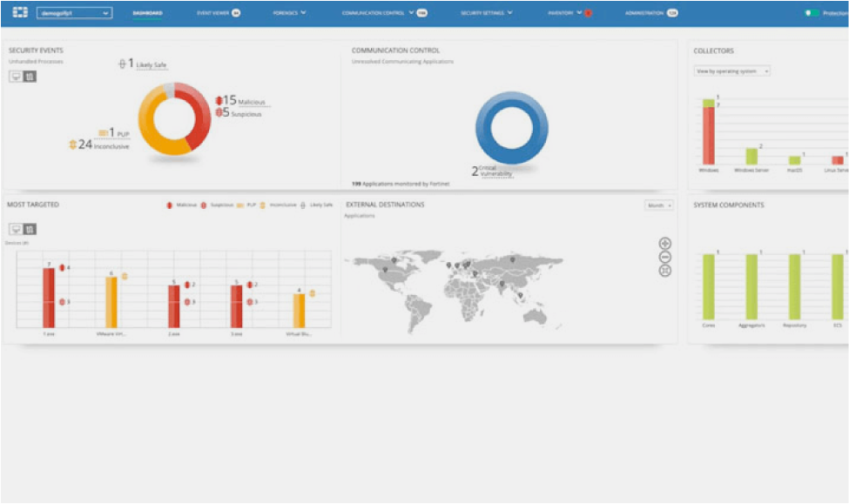Click the Malicious events link
Viewport: 849px width, 504px height.
[252, 102]
